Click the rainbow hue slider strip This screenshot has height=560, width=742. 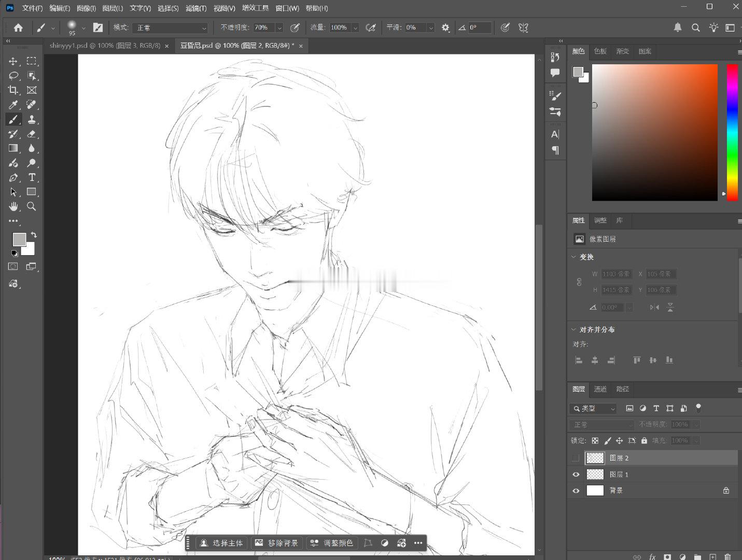pyautogui.click(x=732, y=132)
